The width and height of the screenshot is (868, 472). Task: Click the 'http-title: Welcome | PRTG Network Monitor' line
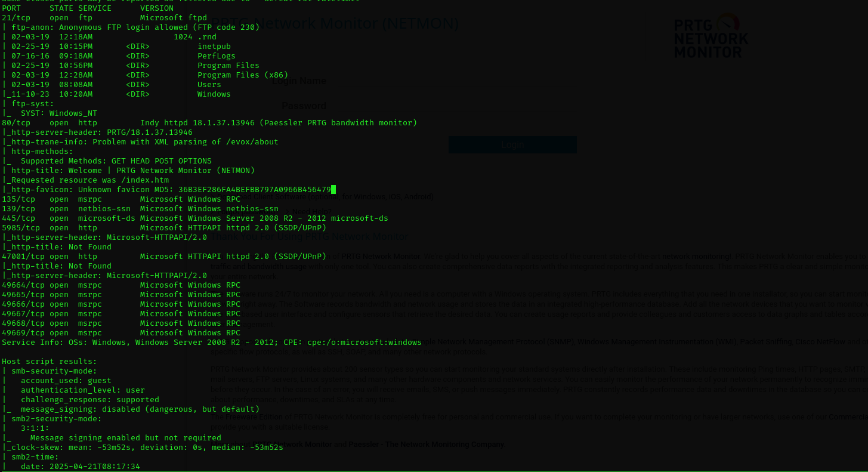(128, 171)
